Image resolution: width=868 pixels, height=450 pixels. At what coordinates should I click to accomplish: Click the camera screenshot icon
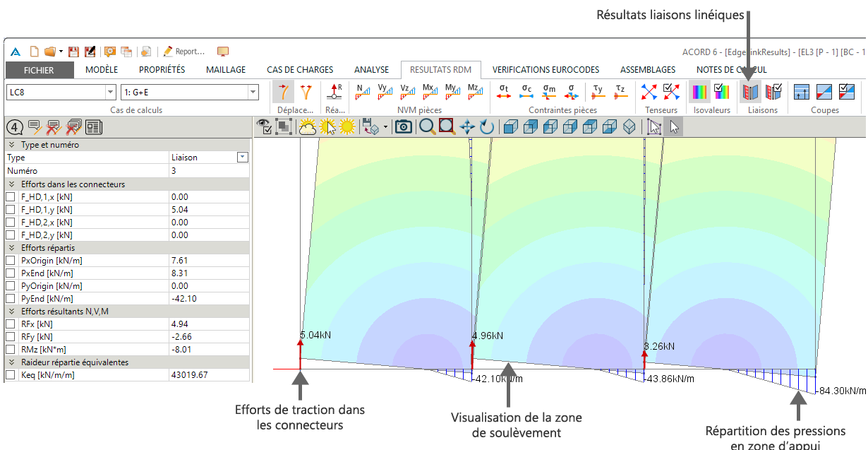tap(404, 126)
